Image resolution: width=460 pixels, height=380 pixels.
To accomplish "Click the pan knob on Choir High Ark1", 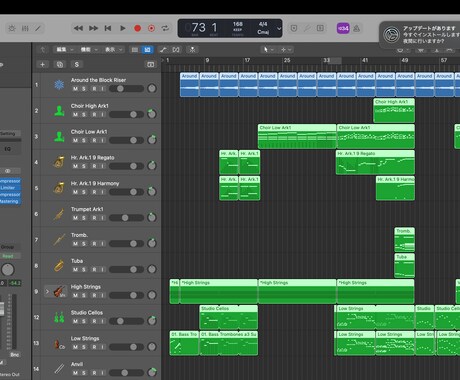I will 152,114.
